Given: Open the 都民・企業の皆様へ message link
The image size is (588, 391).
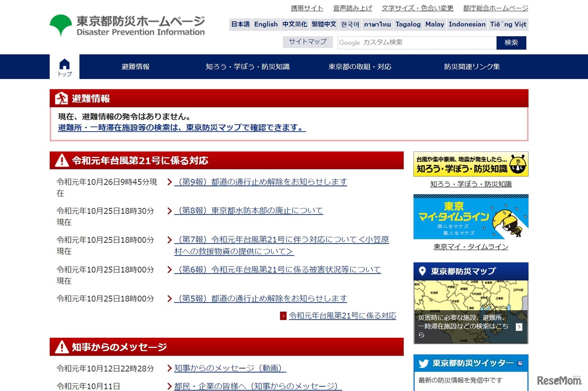Looking at the screenshot, I should [x=258, y=386].
